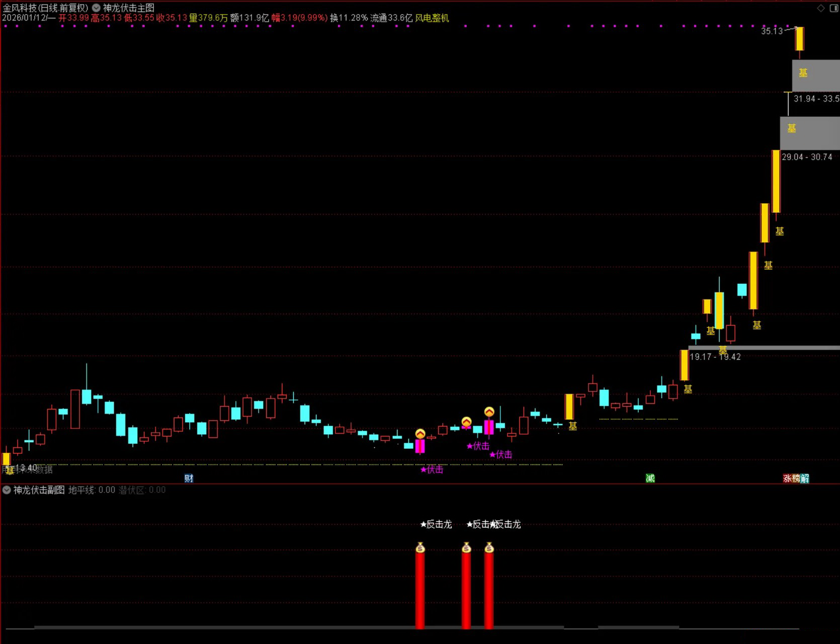Viewport: 840px width, 644px height.
Task: Click the 换11.28% turnover rate value
Action: (x=349, y=18)
